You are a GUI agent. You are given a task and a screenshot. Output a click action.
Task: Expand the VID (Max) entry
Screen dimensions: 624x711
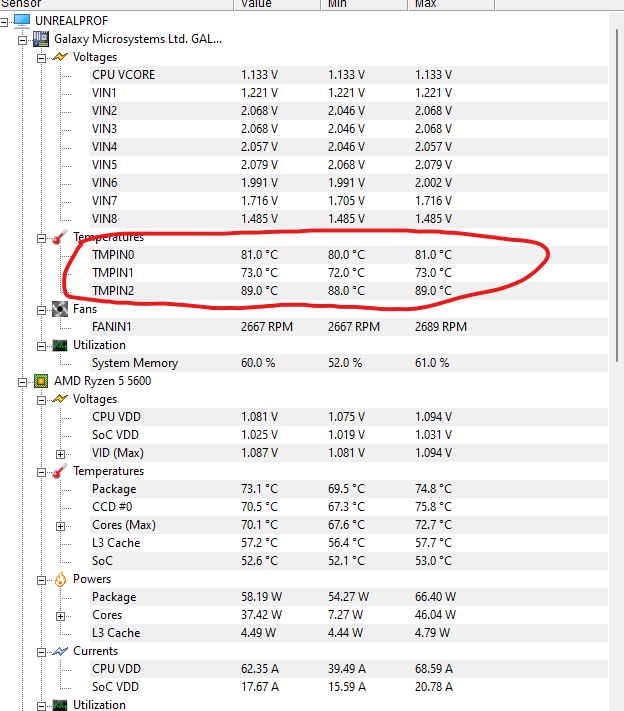pos(60,454)
